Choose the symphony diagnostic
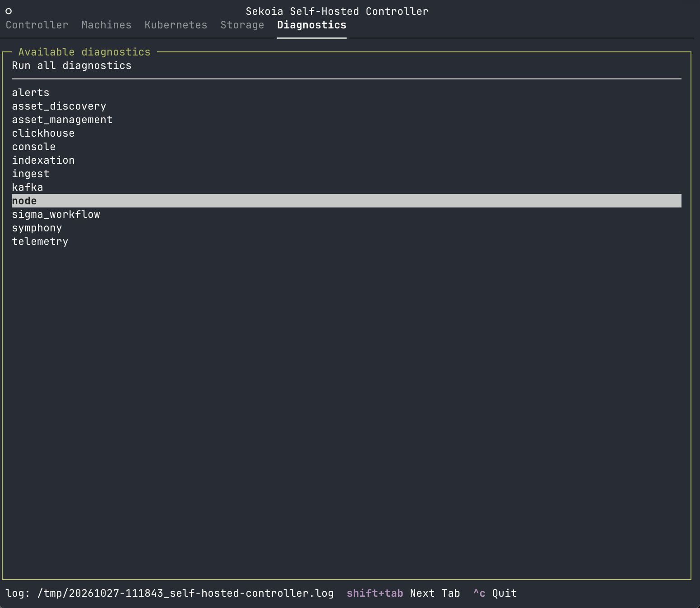700x608 pixels. (347, 228)
